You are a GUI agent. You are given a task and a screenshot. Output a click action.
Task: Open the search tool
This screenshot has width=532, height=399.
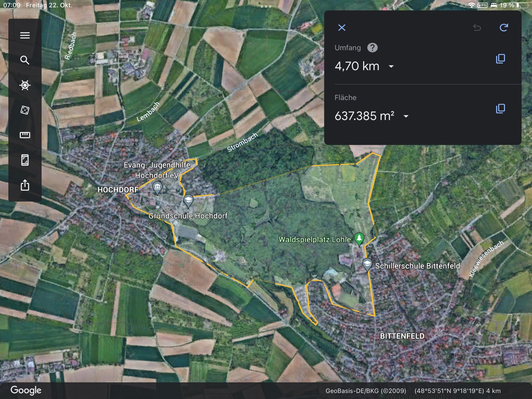pos(25,60)
